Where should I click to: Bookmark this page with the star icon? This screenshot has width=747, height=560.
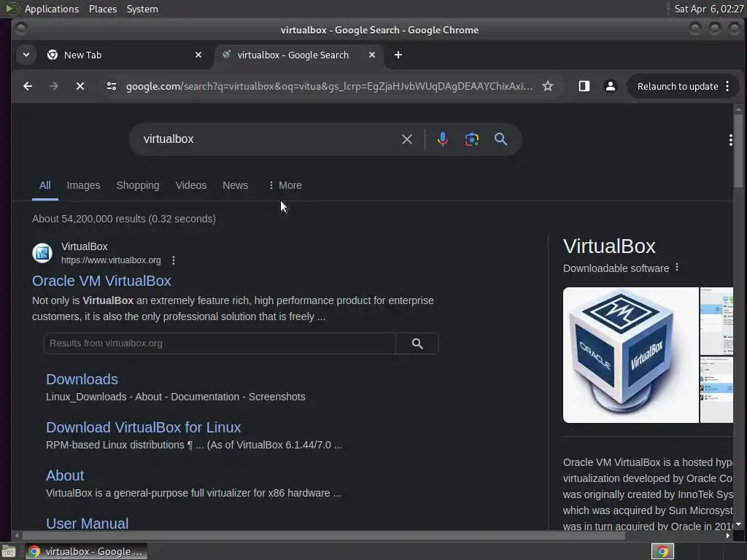click(548, 86)
